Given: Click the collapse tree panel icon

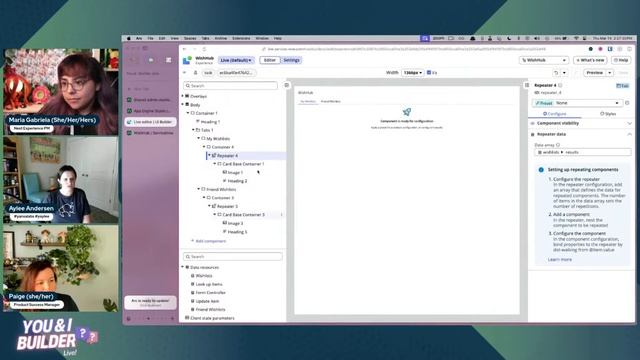Looking at the screenshot, I should coord(287,85).
